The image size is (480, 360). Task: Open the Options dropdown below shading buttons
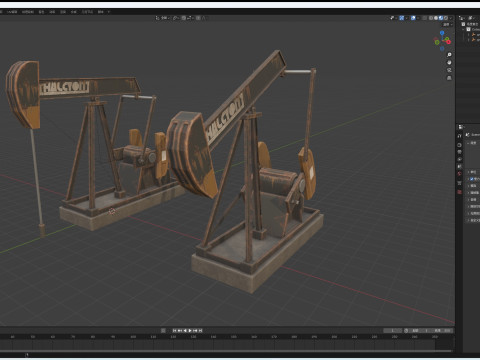[448, 25]
